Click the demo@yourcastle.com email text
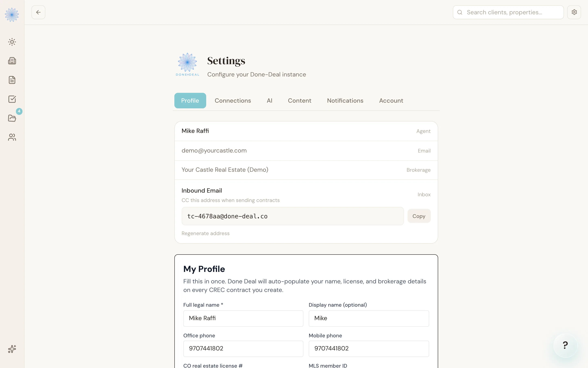Screen dimensions: 588x368 pos(214,151)
